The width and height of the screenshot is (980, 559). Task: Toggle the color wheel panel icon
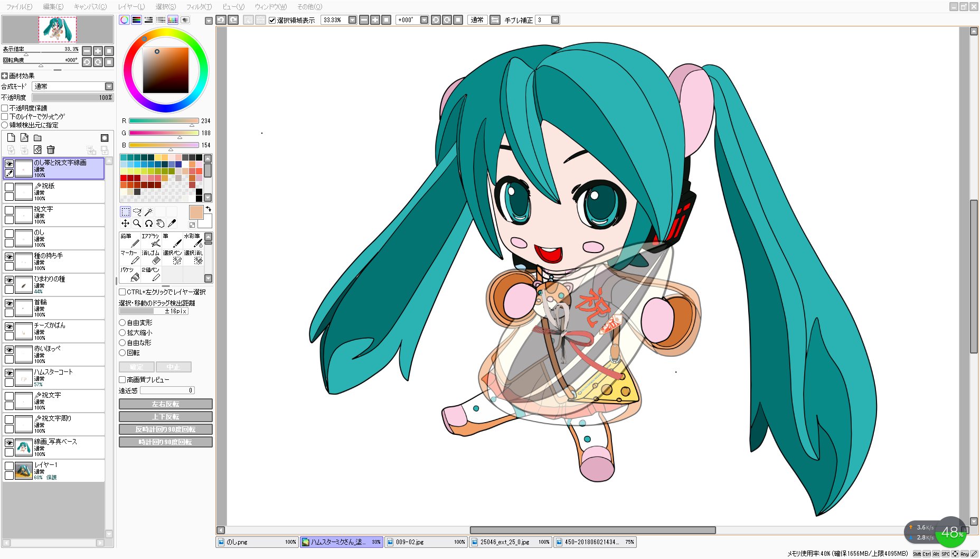124,20
